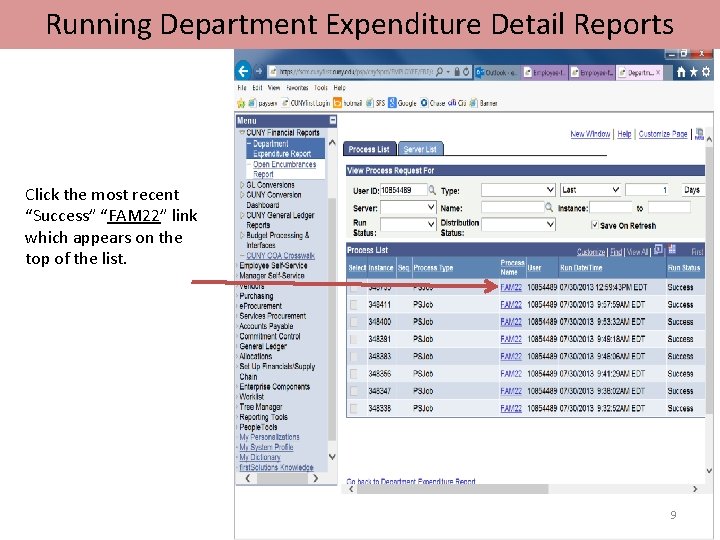The width and height of the screenshot is (720, 540).
Task: Open the Run Status dropdown
Action: click(x=408, y=225)
